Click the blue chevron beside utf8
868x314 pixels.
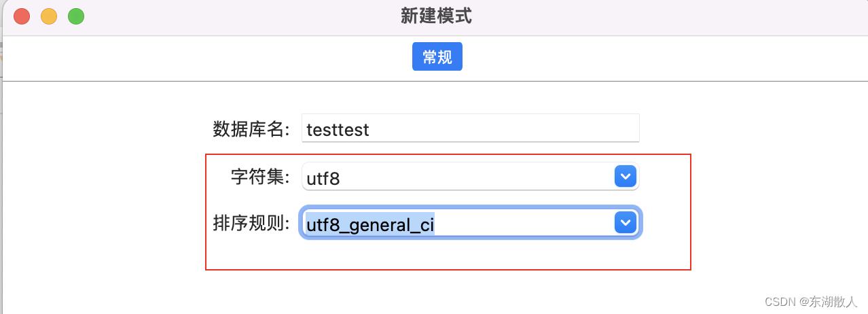625,177
